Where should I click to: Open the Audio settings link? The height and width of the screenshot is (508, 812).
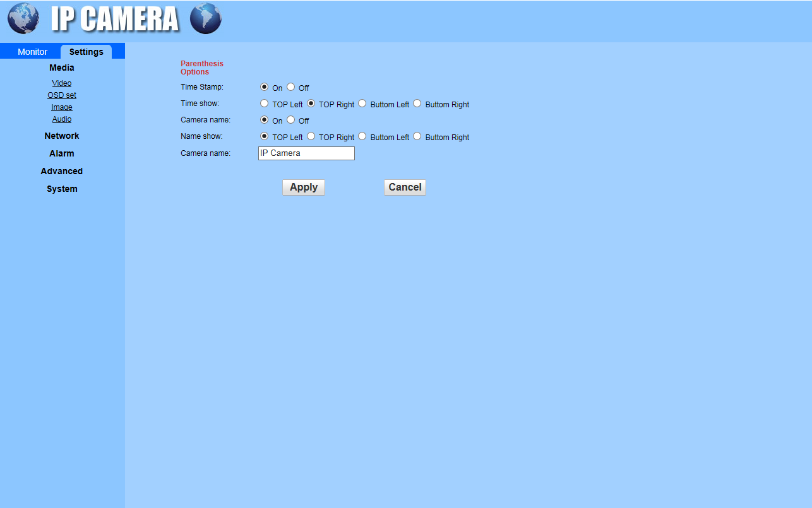coord(62,119)
